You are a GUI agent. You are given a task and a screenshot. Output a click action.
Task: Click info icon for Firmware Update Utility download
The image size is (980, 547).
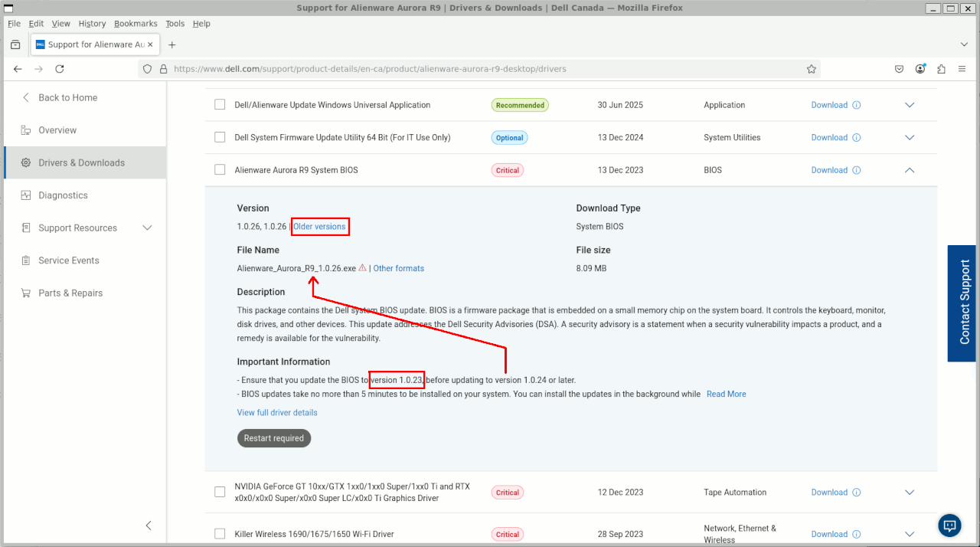(857, 138)
